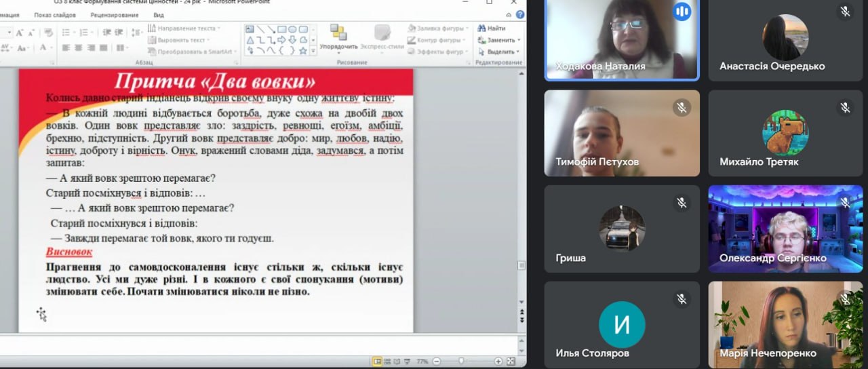Image resolution: width=868 pixels, height=369 pixels.
Task: Click the zoom in plus button
Action: (498, 362)
